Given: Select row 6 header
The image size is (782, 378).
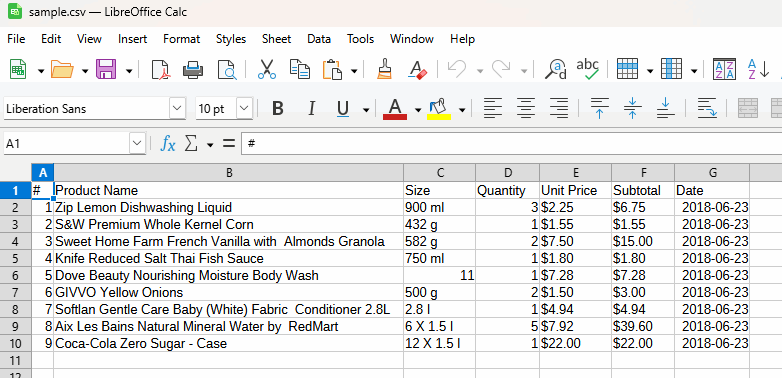Looking at the screenshot, I should (15, 275).
